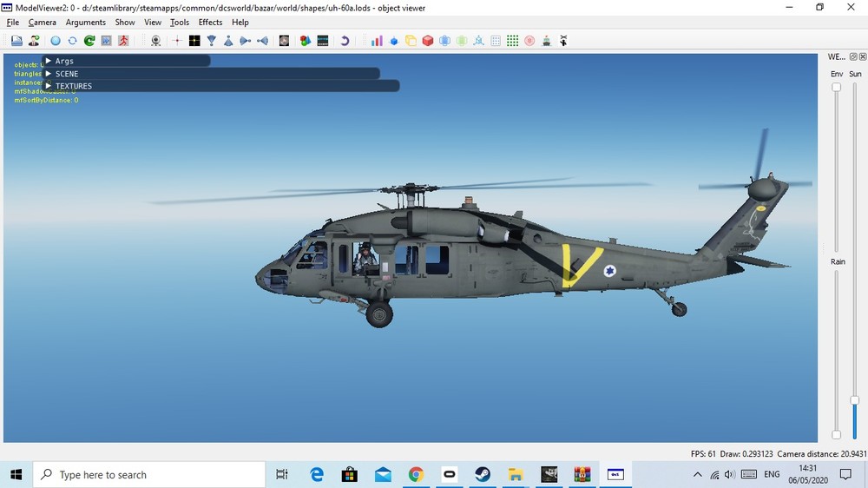The width and height of the screenshot is (868, 488).
Task: Open Task View from the taskbar
Action: point(282,475)
